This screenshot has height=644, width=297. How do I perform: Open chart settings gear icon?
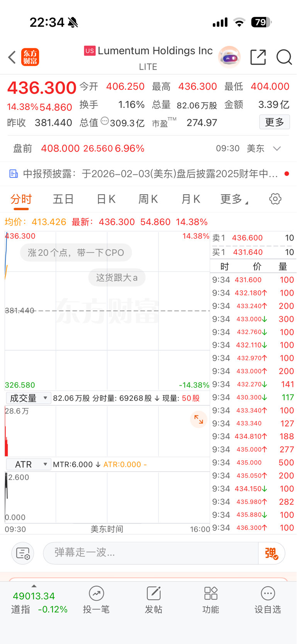275,199
